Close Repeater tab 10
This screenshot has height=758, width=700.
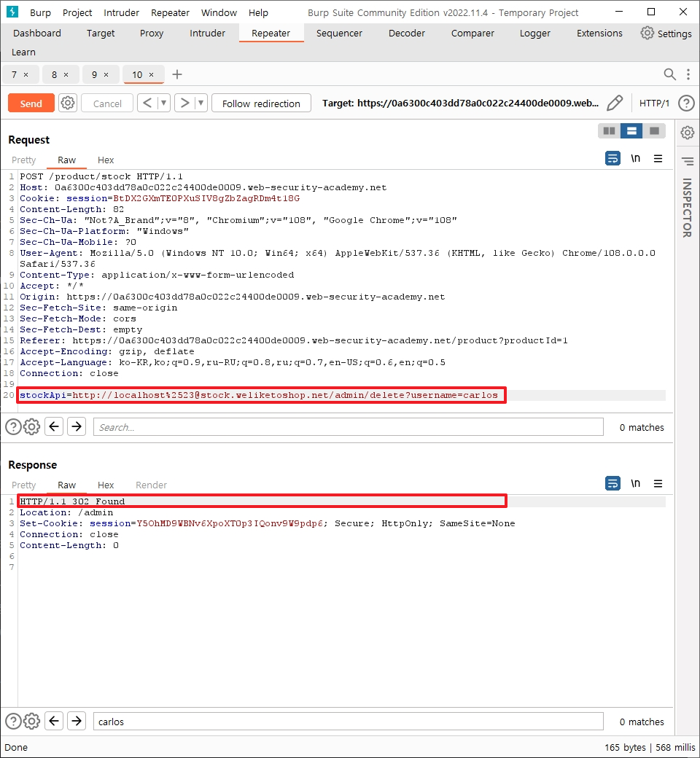tap(152, 75)
